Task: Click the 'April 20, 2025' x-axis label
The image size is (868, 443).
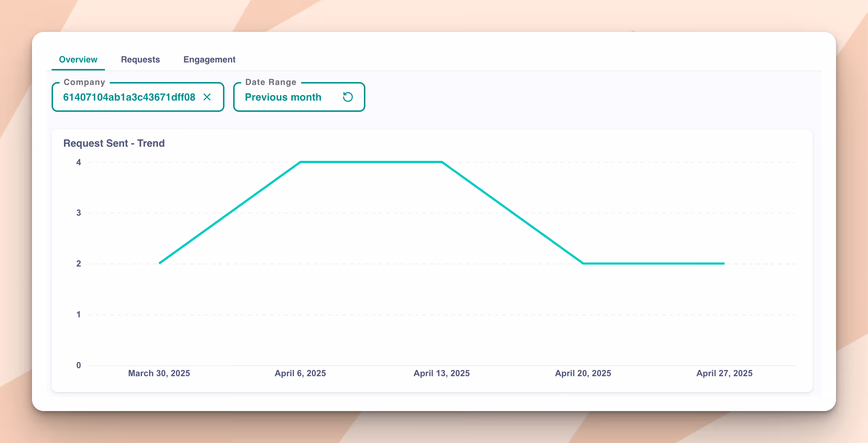Action: pos(583,373)
